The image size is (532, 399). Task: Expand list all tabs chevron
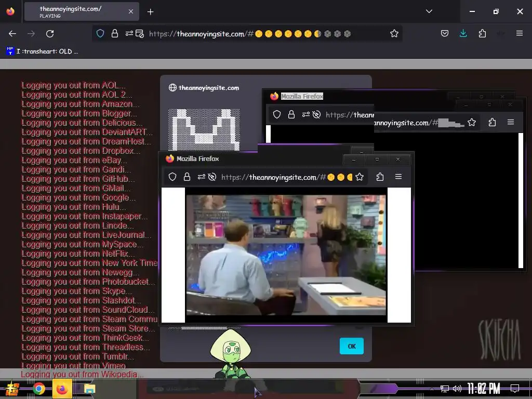(429, 11)
